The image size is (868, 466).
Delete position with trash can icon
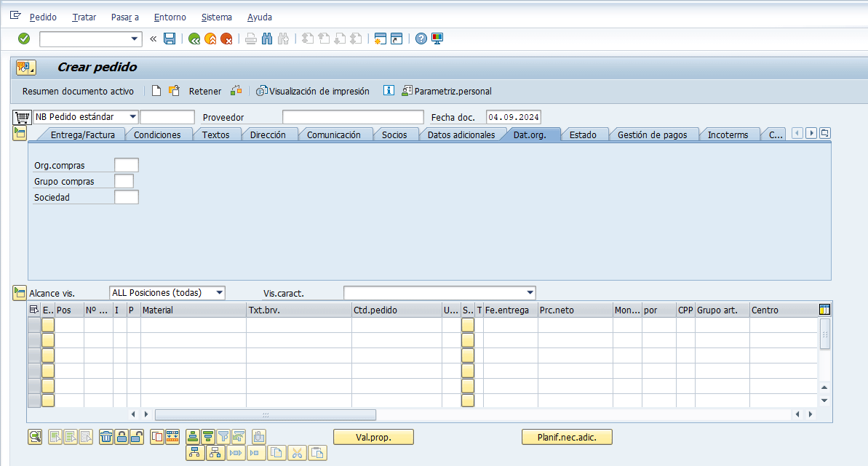pos(106,437)
